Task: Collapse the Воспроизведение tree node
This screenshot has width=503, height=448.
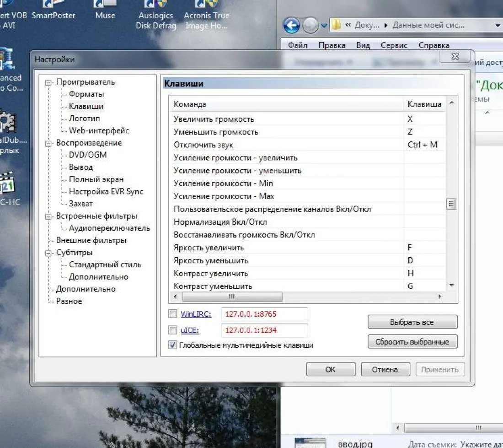Action: point(48,143)
